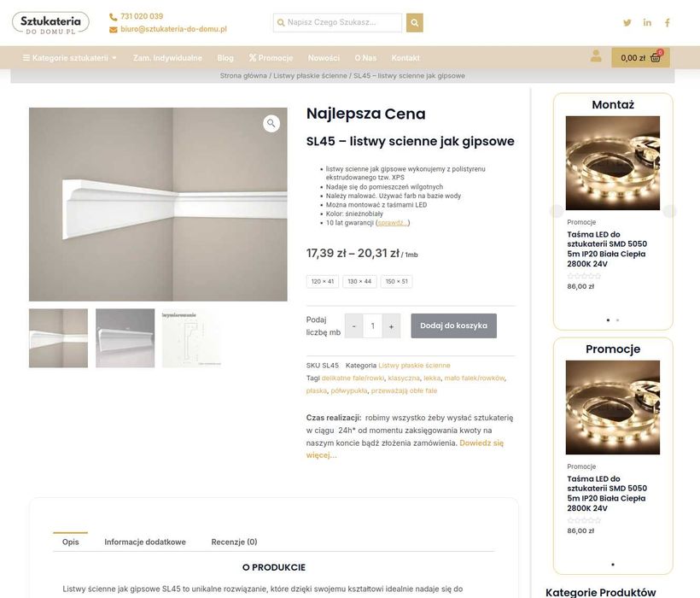
Task: Open the user account icon
Action: 596,56
